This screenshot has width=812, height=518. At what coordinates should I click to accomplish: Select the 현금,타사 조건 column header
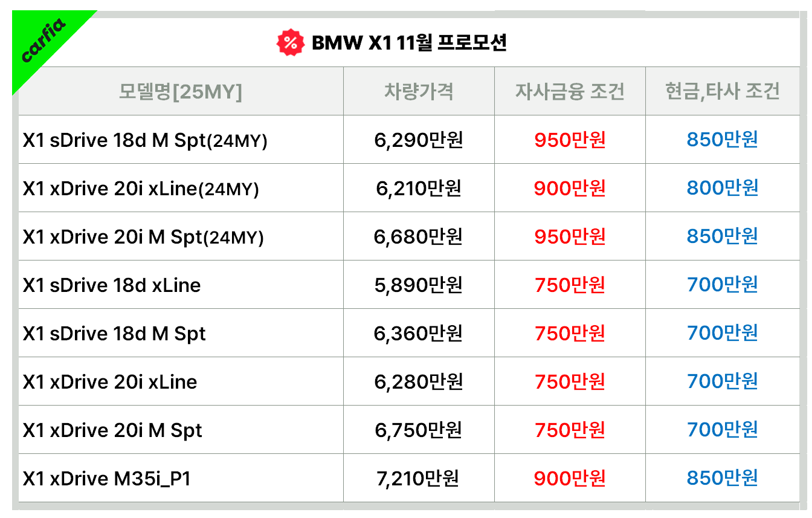722,91
